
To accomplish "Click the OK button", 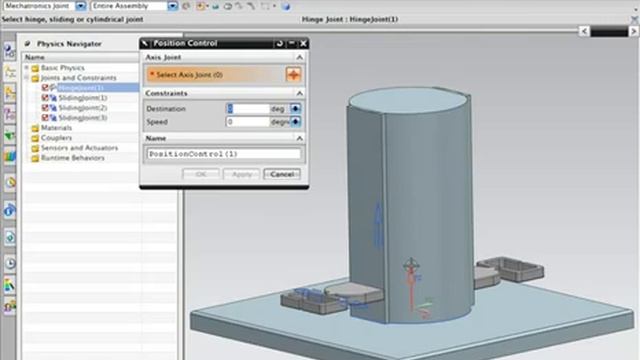I will pyautogui.click(x=201, y=174).
